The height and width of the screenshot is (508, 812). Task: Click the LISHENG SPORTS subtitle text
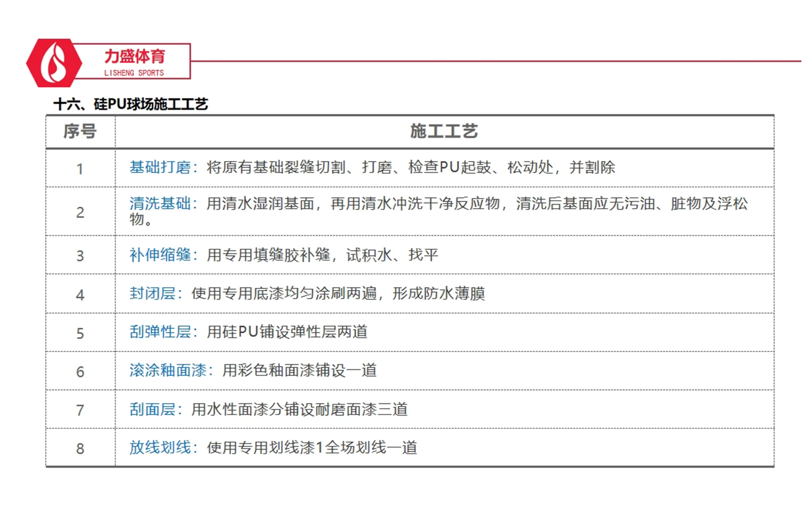(134, 73)
